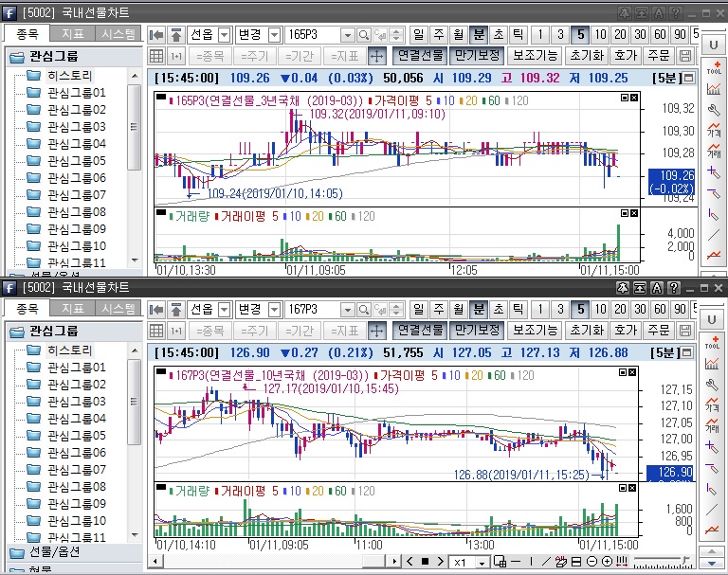728x575 pixels.
Task: Toggle crosshair cursor in top chart toolbar
Action: [x=377, y=56]
